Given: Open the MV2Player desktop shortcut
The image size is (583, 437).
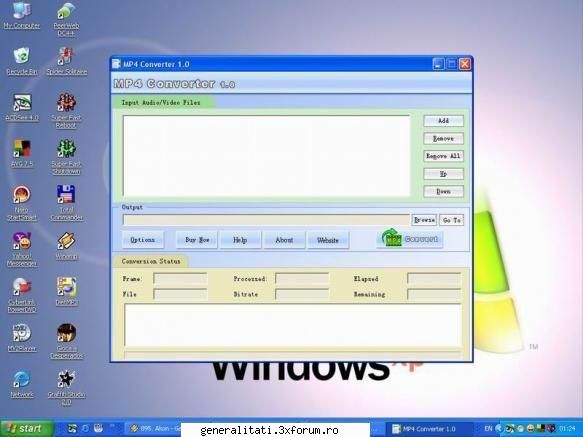Looking at the screenshot, I should pyautogui.click(x=22, y=338).
